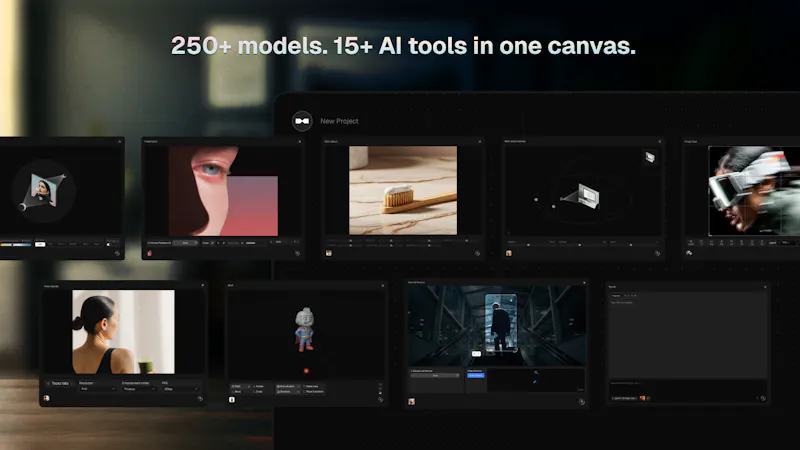Toggle the switch in the relight panel
The height and width of the screenshot is (450, 800).
click(x=110, y=244)
